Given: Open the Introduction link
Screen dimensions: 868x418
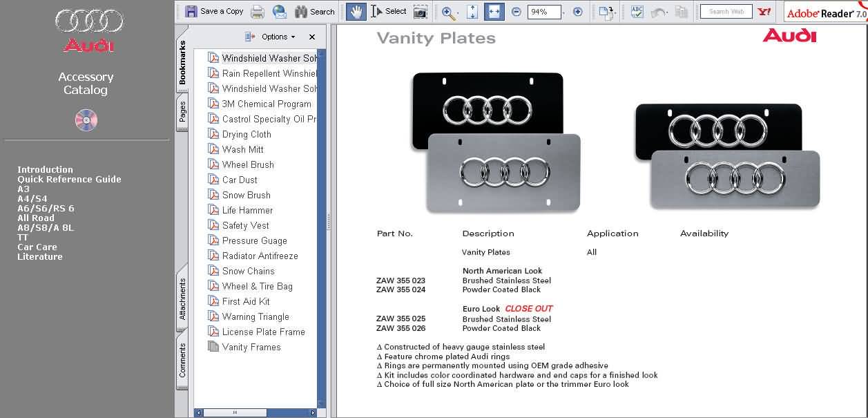Looking at the screenshot, I should click(x=45, y=169).
